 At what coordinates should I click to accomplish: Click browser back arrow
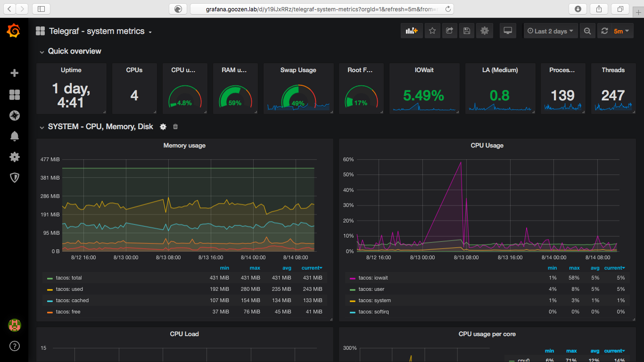(9, 8)
